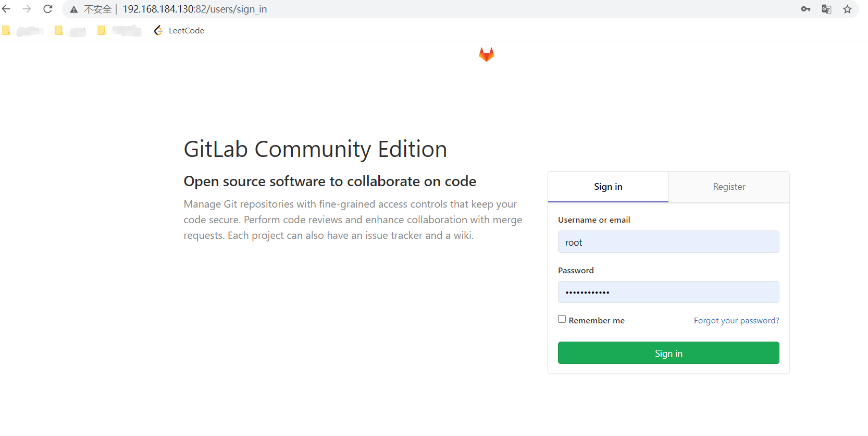
Task: Click the browser back arrow
Action: (6, 9)
